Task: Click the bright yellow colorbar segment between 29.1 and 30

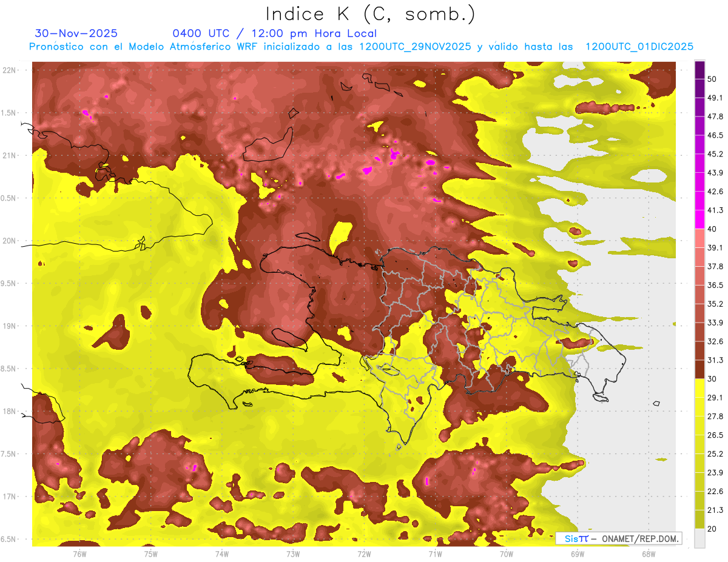Action: 699,388
